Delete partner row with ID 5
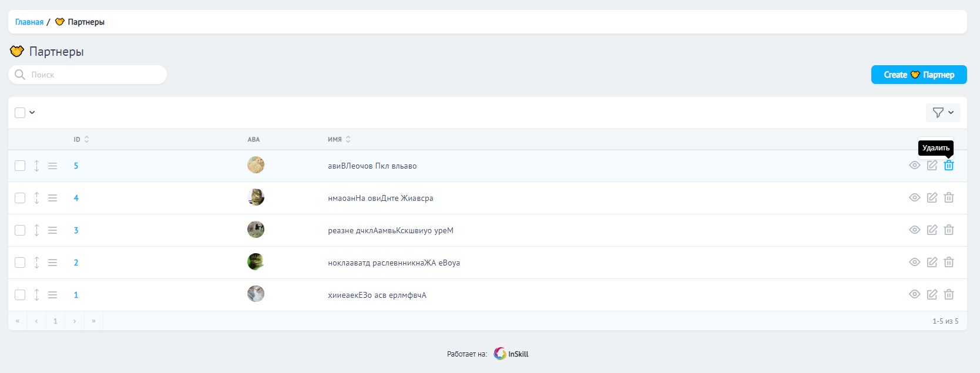This screenshot has width=980, height=373. (948, 166)
